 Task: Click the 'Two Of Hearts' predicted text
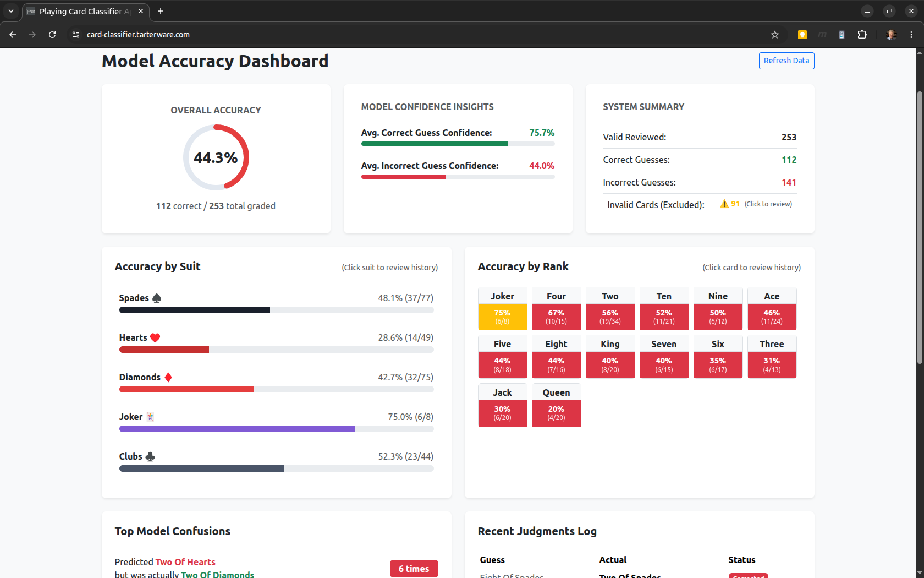(185, 562)
